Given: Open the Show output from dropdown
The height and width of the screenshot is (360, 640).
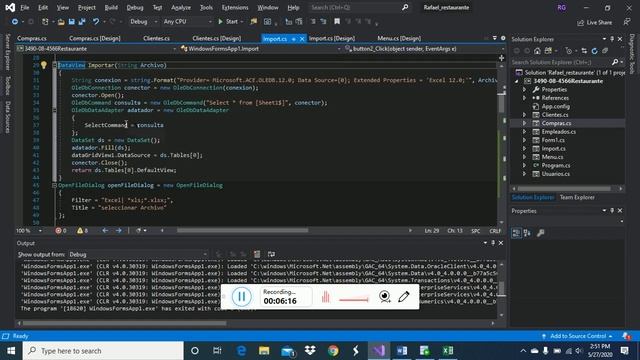Looking at the screenshot, I should click(x=138, y=254).
